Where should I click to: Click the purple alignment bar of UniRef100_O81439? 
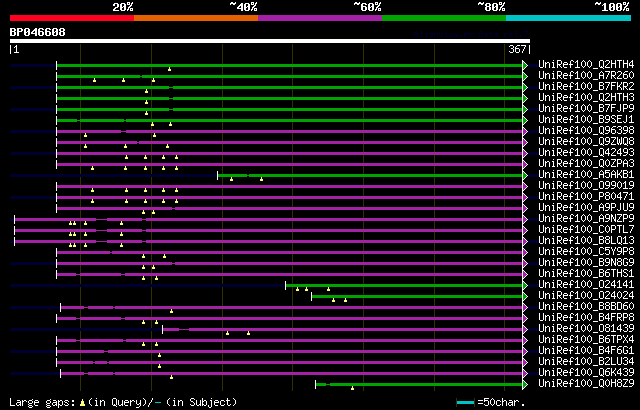point(342,330)
